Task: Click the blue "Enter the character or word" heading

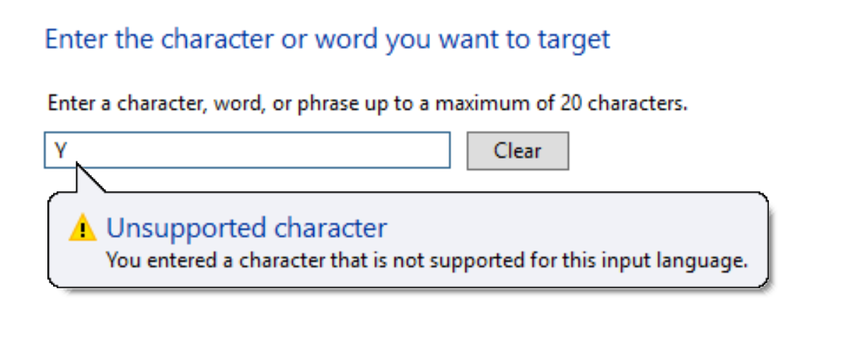Action: pos(327,38)
